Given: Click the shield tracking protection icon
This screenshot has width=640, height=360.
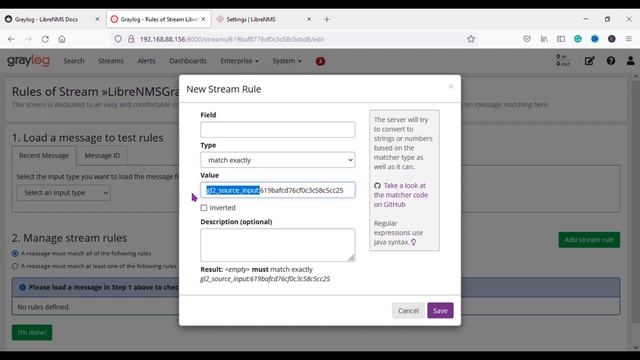Looking at the screenshot, I should 118,39.
